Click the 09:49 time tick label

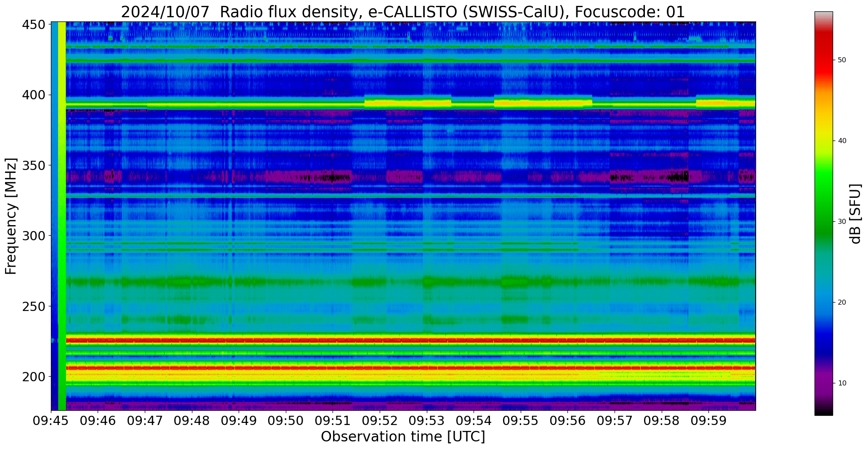(239, 420)
